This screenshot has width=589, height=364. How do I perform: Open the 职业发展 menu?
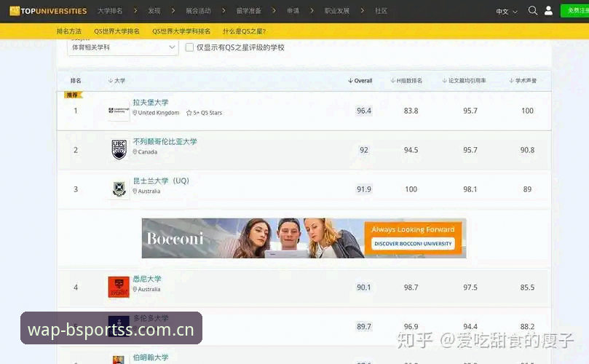pyautogui.click(x=337, y=11)
